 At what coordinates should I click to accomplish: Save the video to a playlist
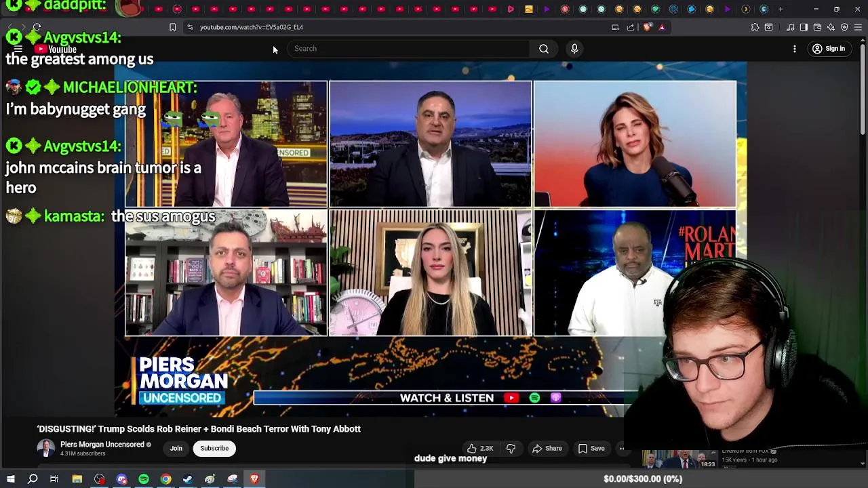[591, 448]
